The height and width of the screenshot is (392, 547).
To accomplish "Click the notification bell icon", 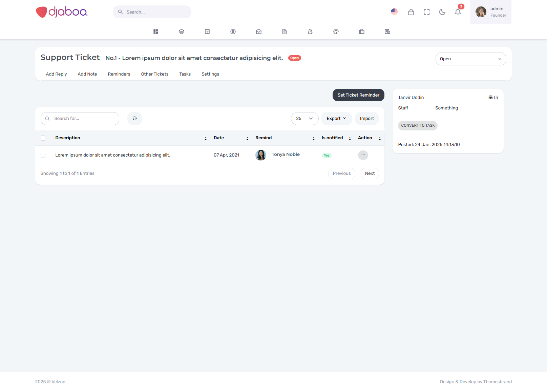I will (x=458, y=12).
